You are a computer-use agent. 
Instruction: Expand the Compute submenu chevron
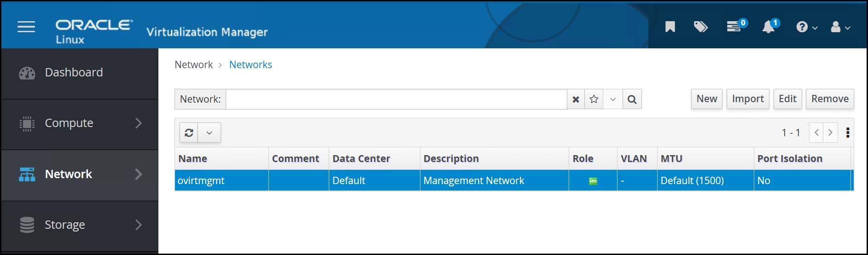[x=138, y=123]
